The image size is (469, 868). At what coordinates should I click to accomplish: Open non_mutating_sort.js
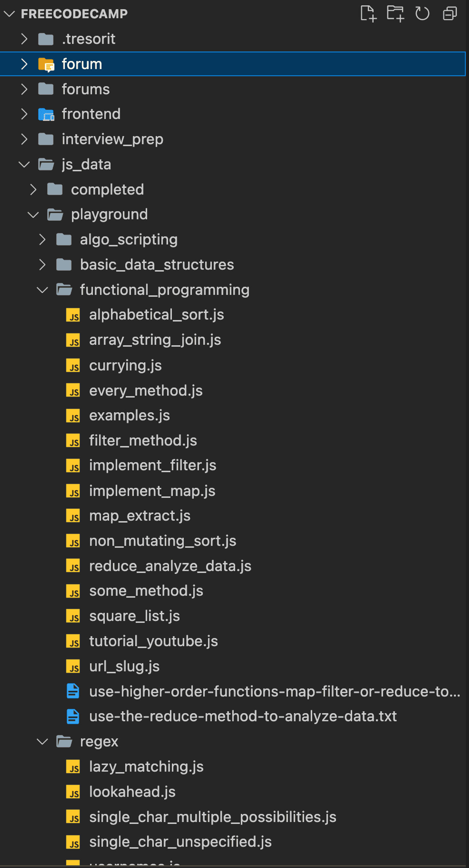coord(163,541)
